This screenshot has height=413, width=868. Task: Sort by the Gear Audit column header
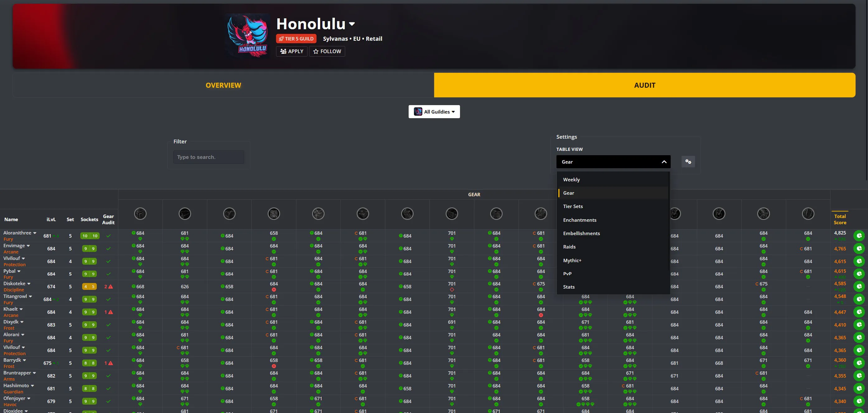(x=108, y=220)
